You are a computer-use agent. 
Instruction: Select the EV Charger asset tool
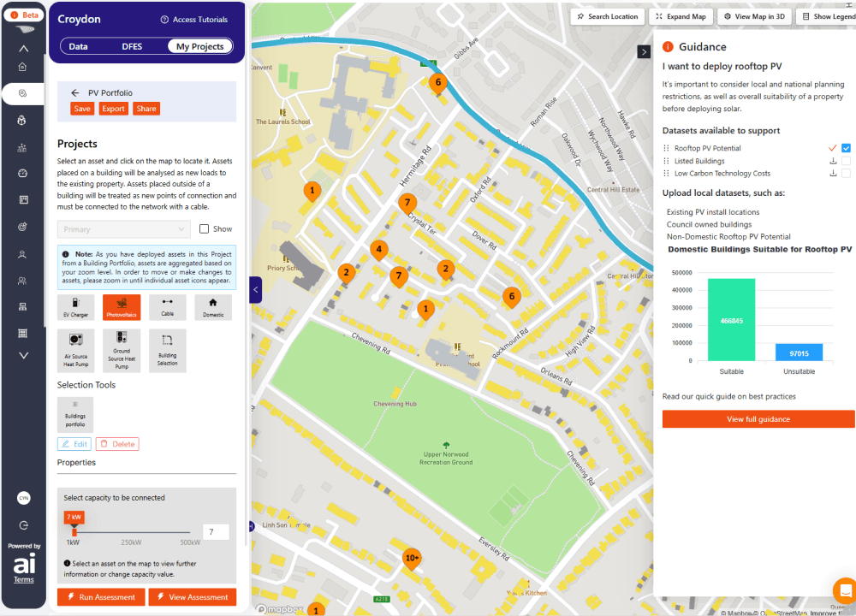click(75, 307)
